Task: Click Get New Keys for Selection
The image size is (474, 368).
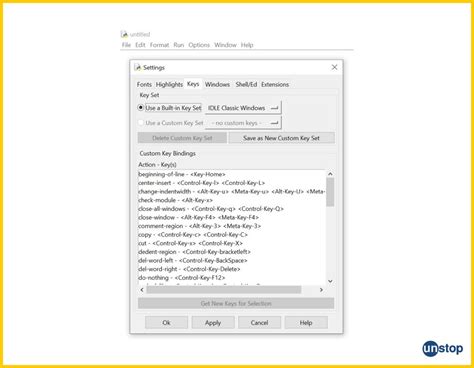Action: tap(236, 303)
